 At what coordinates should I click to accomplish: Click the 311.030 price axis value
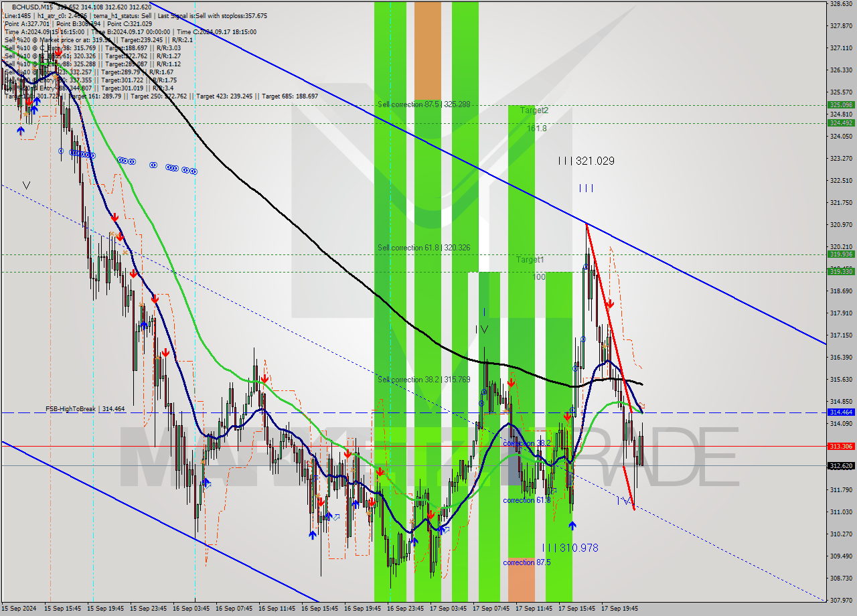(841, 512)
